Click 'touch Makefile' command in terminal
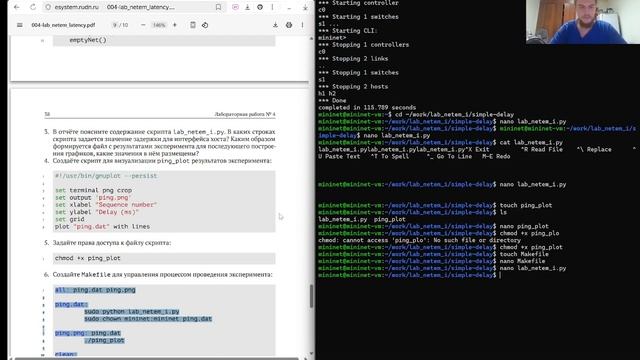The width and height of the screenshot is (640, 360). click(524, 254)
